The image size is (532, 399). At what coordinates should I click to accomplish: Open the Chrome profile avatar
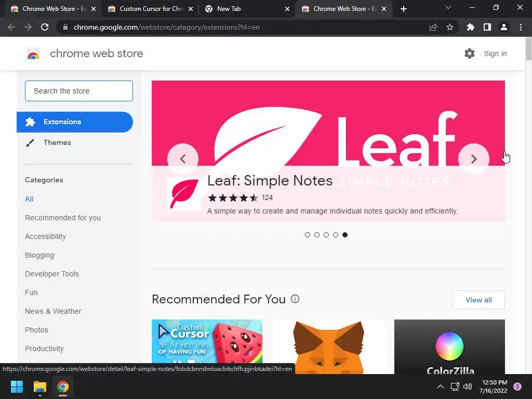click(x=504, y=27)
